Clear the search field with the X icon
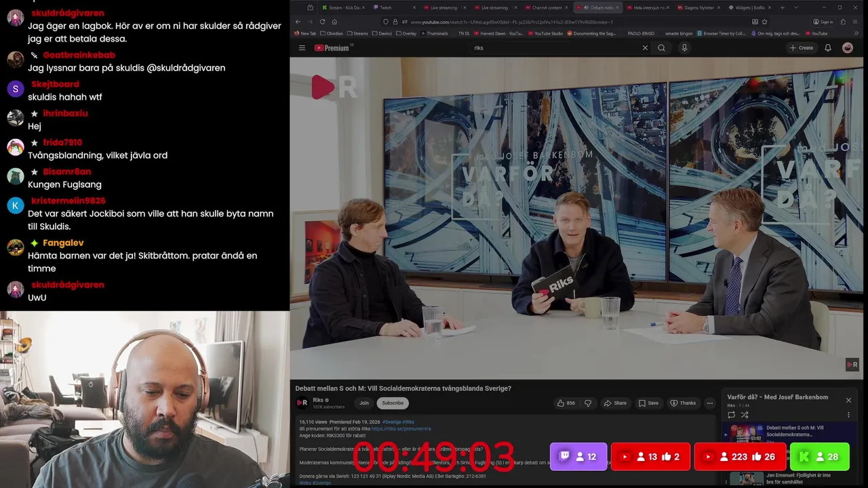 click(x=645, y=48)
